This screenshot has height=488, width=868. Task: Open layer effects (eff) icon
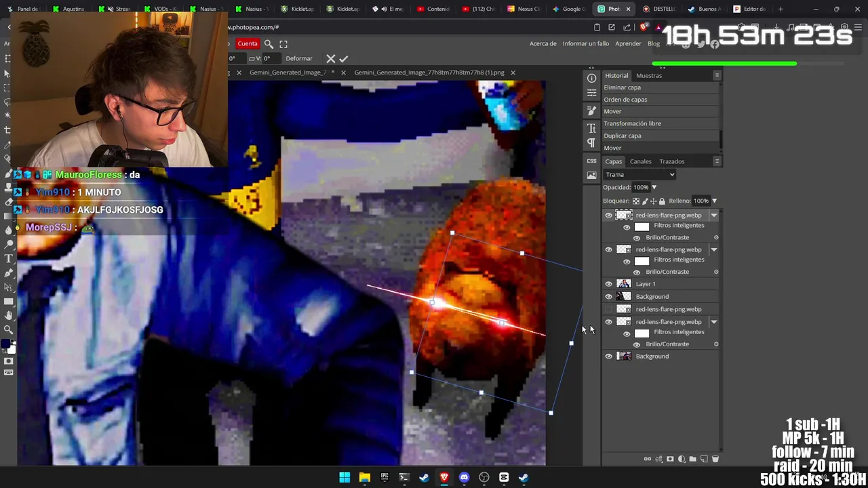coord(658,459)
